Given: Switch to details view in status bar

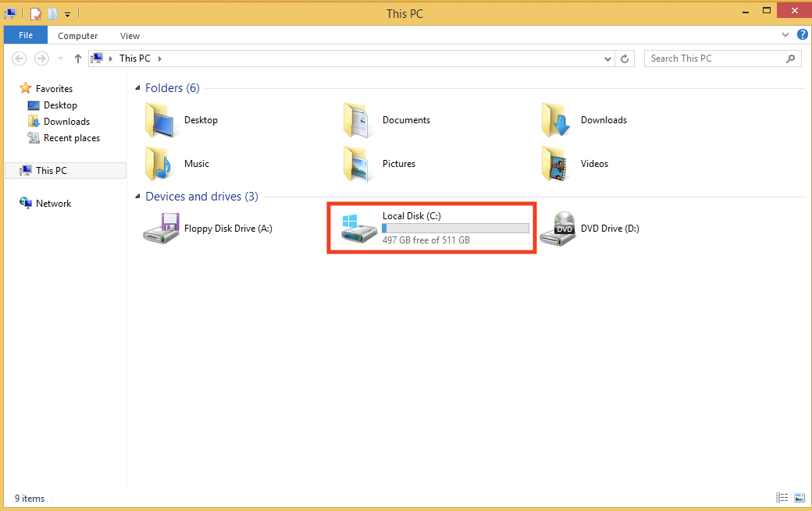Looking at the screenshot, I should (782, 498).
